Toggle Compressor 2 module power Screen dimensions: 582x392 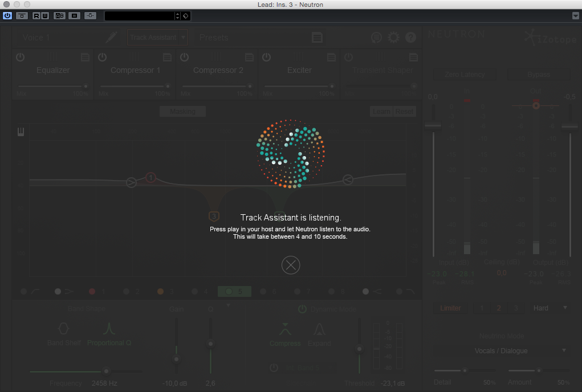185,57
